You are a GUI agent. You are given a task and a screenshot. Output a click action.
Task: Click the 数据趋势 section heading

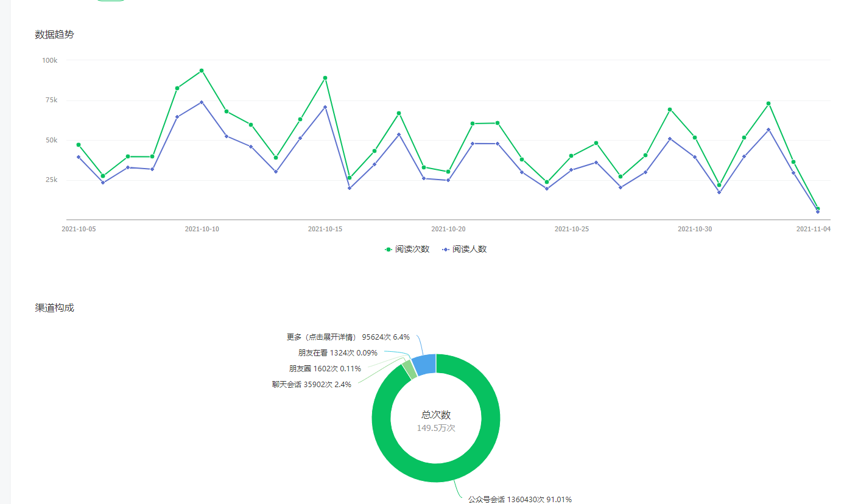click(x=54, y=34)
